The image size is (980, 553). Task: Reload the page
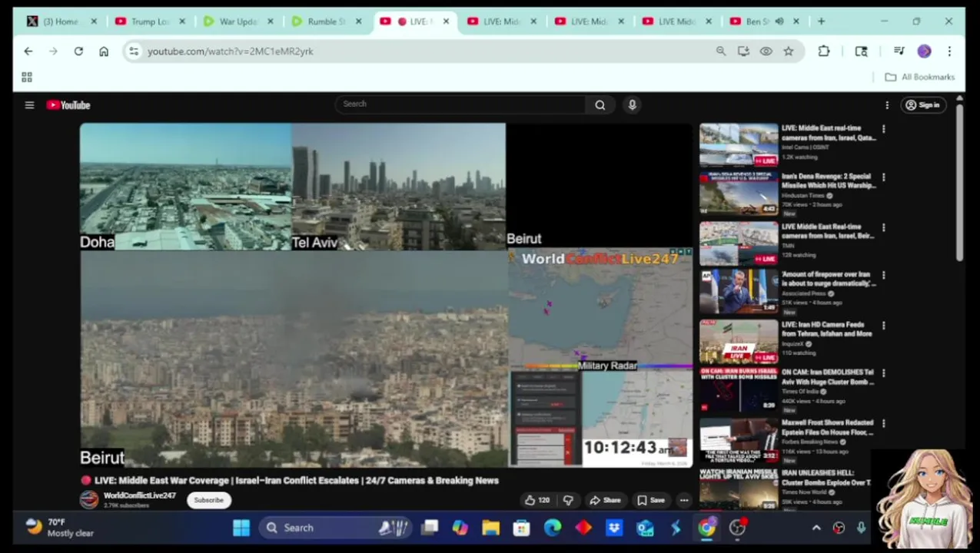pos(78,51)
